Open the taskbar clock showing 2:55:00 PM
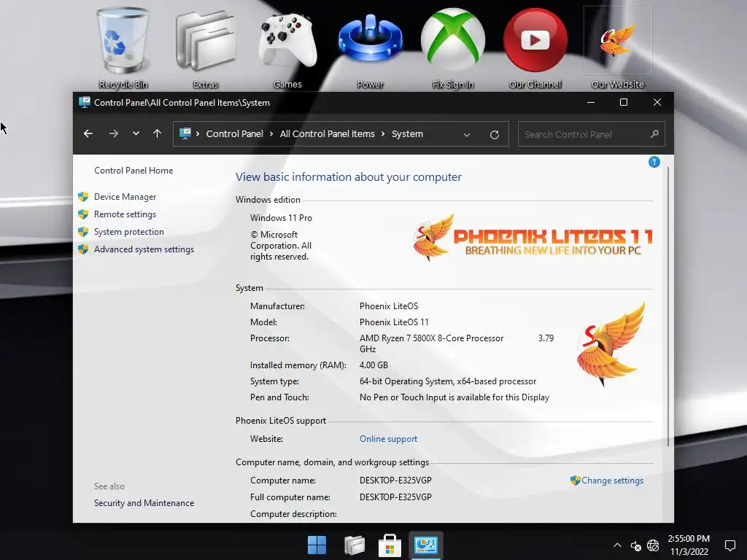This screenshot has width=747, height=560. pos(689,545)
